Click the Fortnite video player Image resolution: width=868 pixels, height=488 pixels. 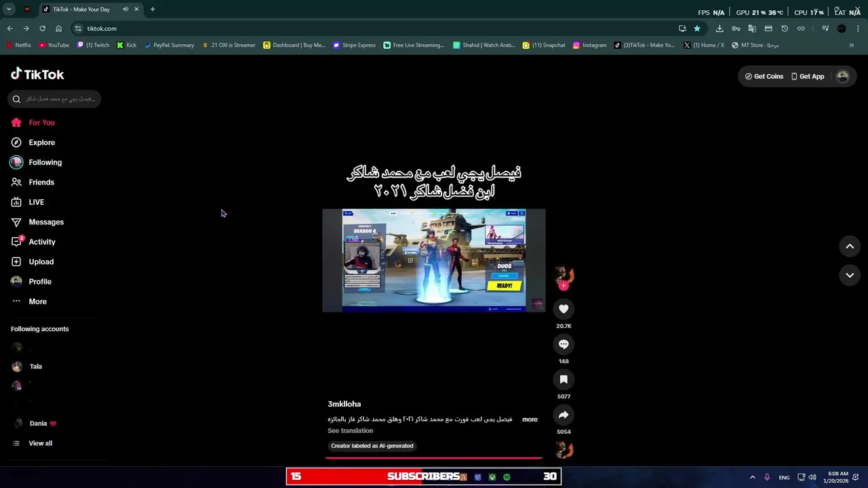434,260
